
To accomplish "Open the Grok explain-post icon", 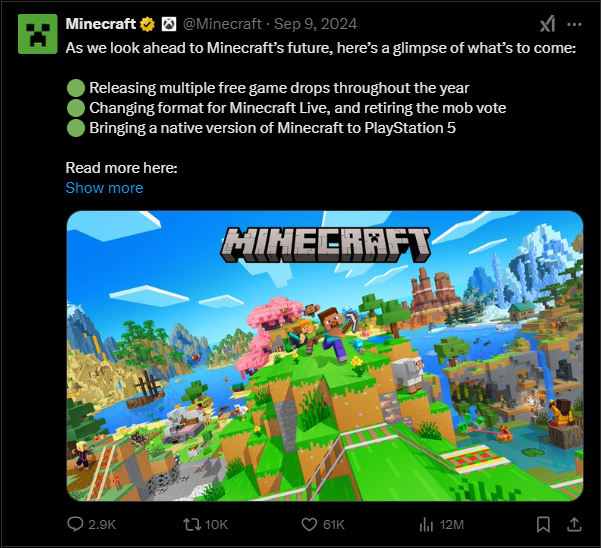I will tap(548, 24).
